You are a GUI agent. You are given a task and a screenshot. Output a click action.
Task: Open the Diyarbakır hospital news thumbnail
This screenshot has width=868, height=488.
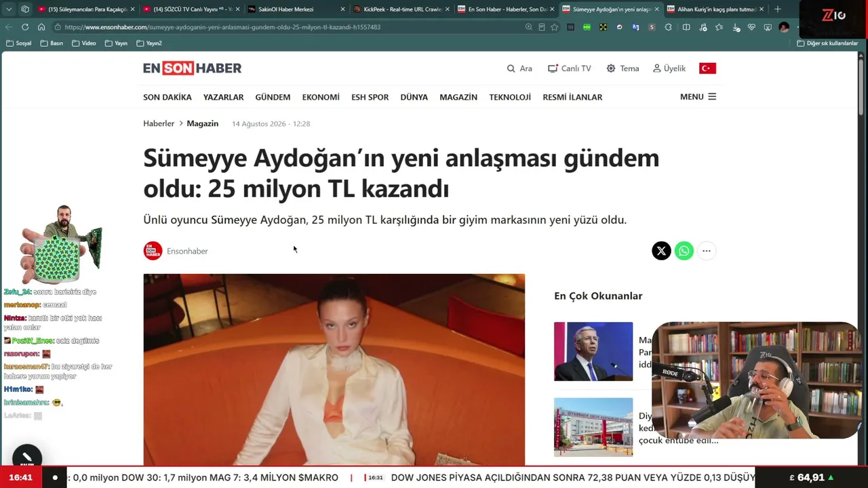[593, 427]
